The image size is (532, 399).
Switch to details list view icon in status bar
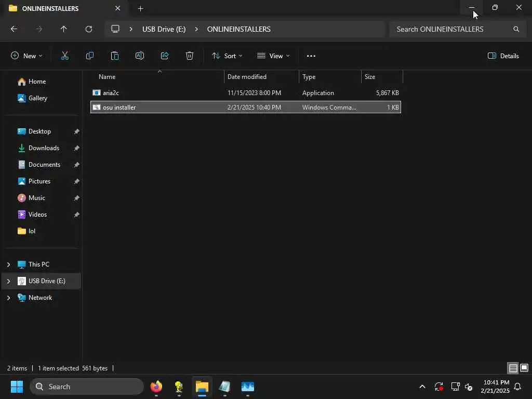pos(513,368)
